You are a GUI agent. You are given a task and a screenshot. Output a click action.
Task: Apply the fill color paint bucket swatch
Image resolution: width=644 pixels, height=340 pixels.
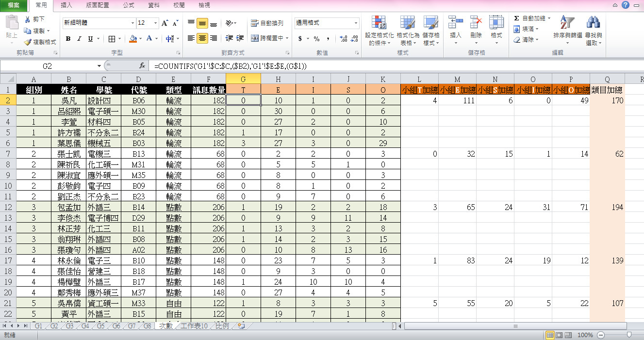[x=133, y=39]
